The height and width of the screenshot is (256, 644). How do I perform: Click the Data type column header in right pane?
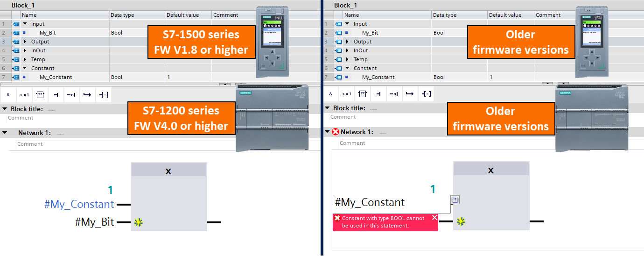pos(459,15)
